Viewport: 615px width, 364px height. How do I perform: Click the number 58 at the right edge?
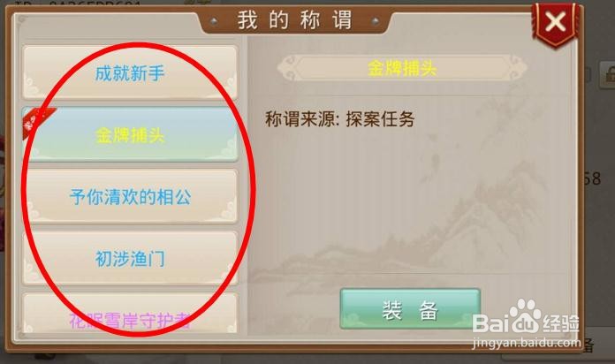pyautogui.click(x=591, y=178)
